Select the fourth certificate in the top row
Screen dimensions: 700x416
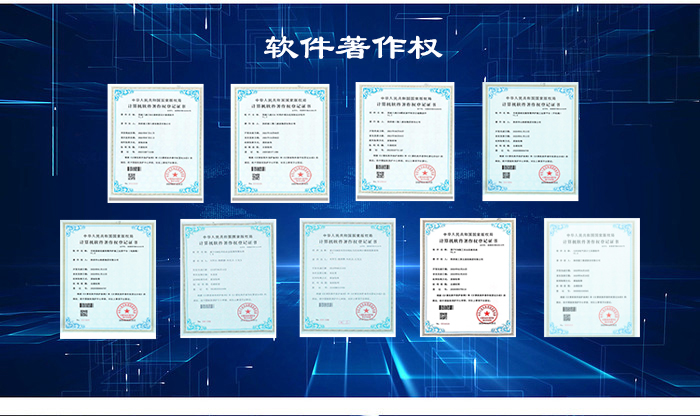(530, 138)
